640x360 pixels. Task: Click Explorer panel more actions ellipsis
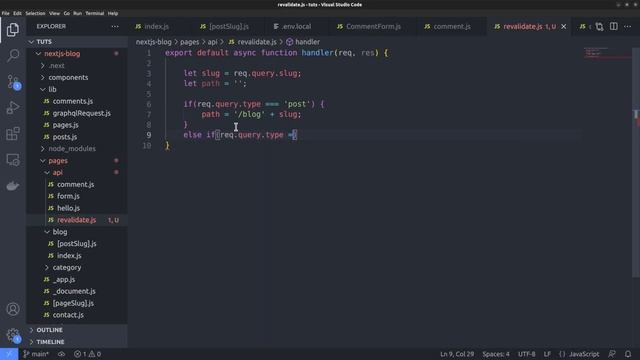point(115,27)
